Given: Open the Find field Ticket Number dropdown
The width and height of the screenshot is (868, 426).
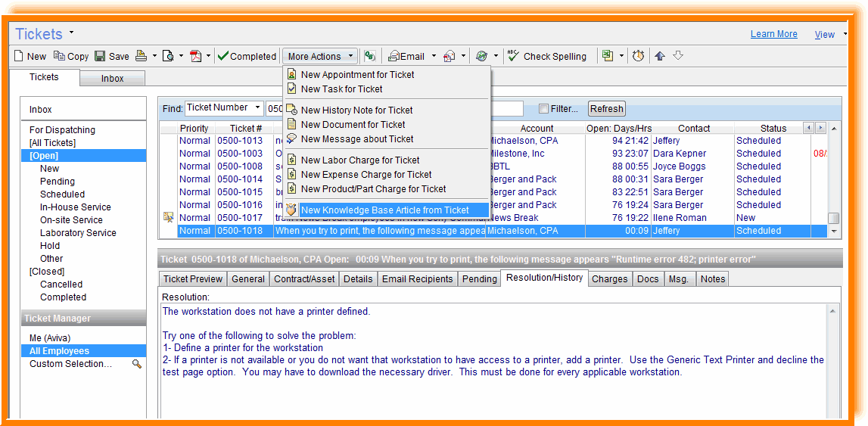Looking at the screenshot, I should pos(258,108).
